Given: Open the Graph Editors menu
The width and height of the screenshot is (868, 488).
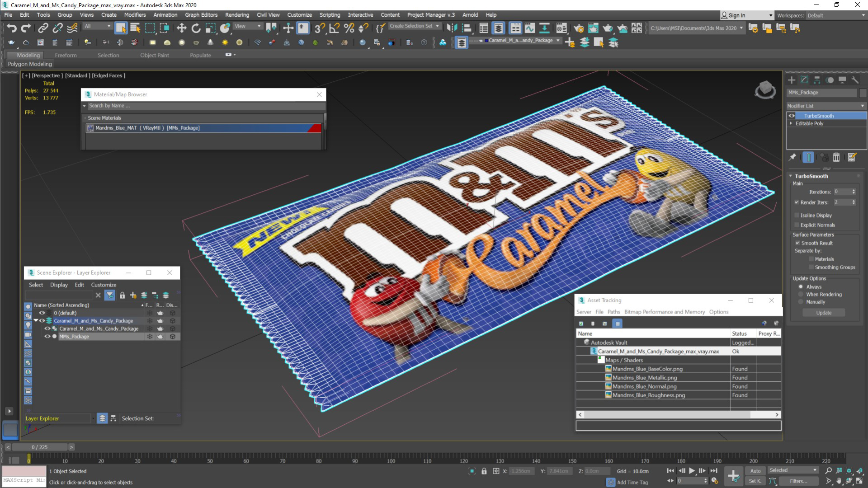Looking at the screenshot, I should [x=201, y=15].
